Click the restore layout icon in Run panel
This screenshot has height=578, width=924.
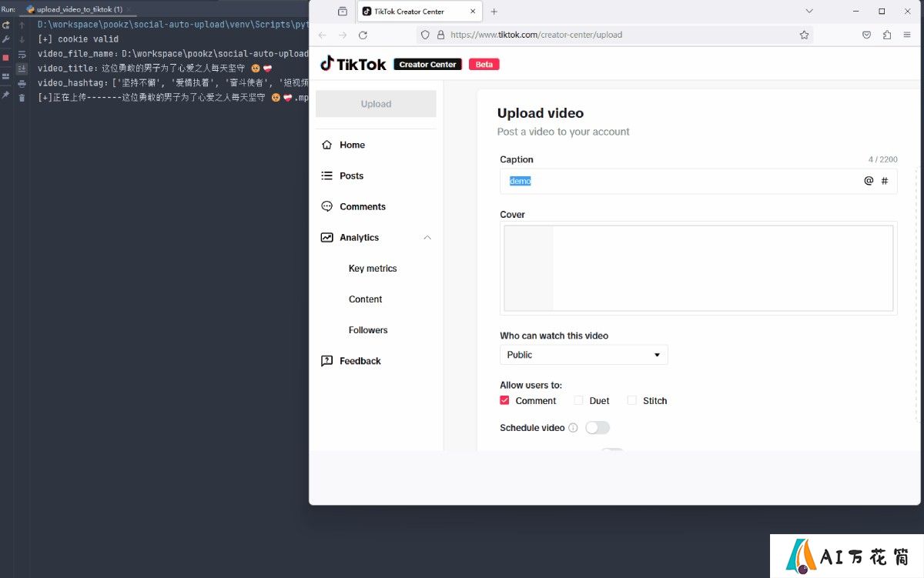pyautogui.click(x=5, y=76)
